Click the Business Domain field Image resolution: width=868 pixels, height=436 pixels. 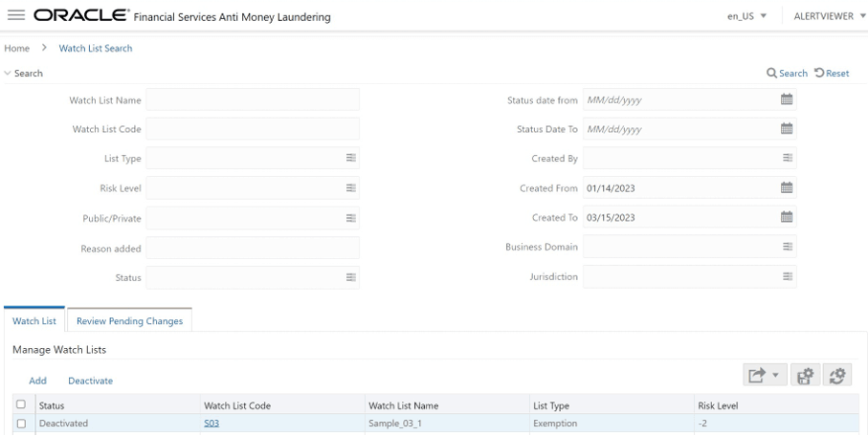tap(690, 247)
